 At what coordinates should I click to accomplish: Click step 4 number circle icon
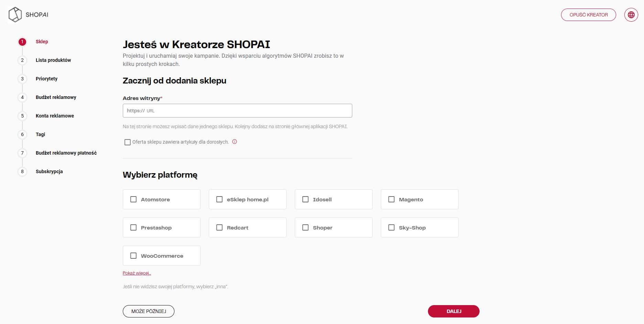[x=22, y=98]
